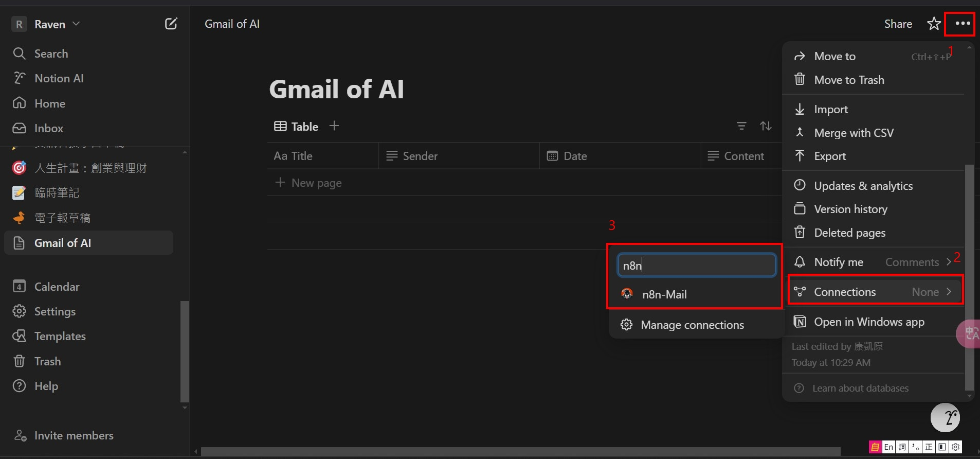Click the Title column header
This screenshot has width=980, height=459.
pyautogui.click(x=323, y=156)
